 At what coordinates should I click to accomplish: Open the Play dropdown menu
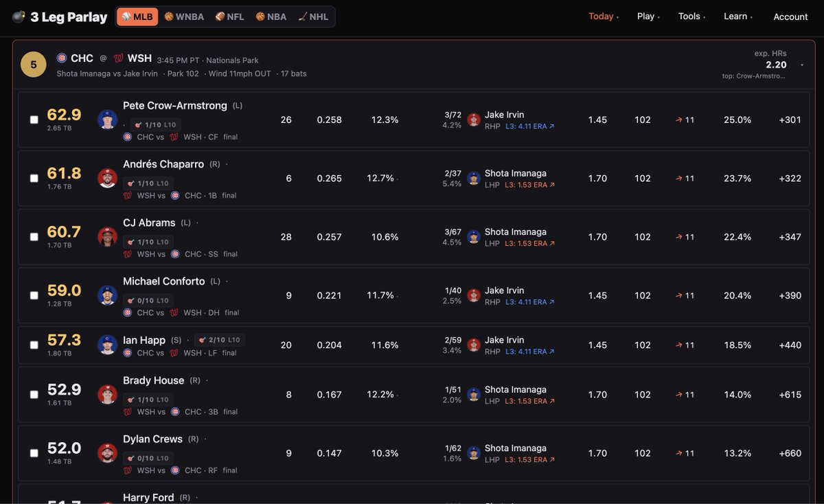[x=648, y=16]
